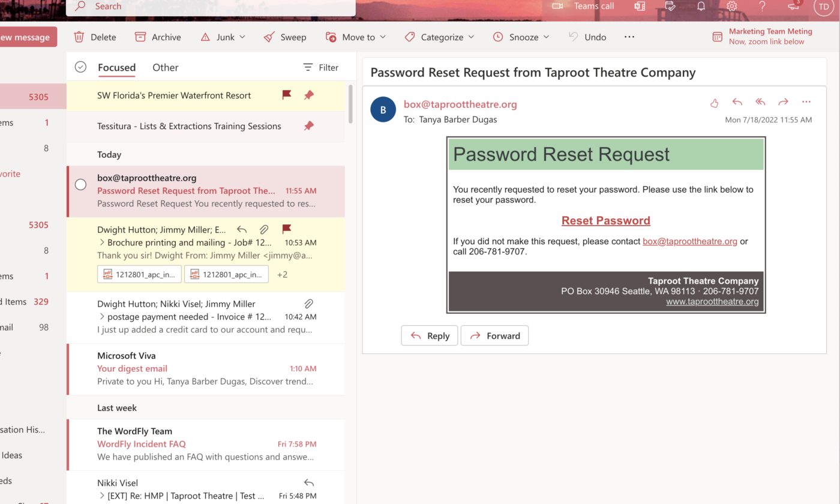This screenshot has height=504, width=840.
Task: Switch to the Other tab
Action: (165, 67)
